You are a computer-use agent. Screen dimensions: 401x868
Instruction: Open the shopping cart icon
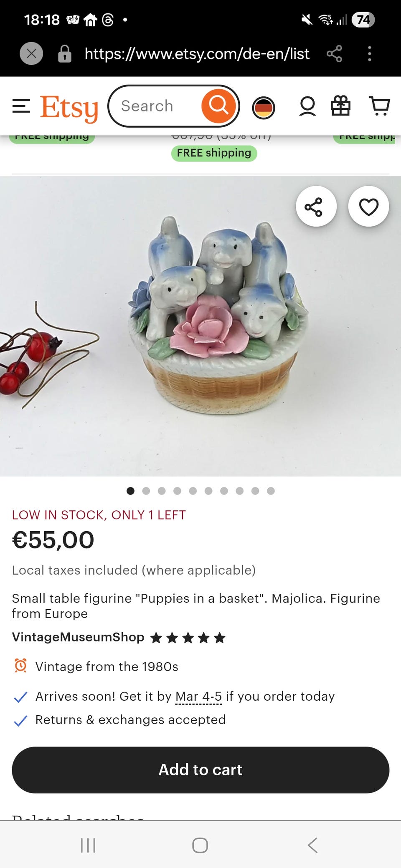(379, 106)
